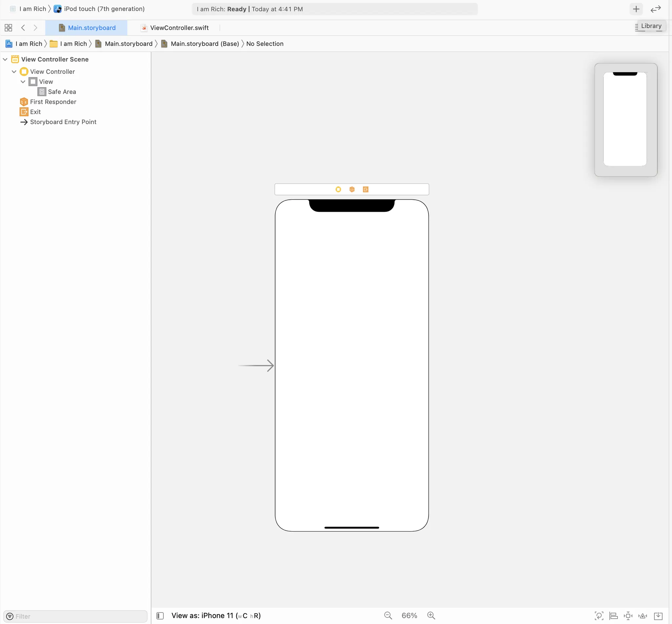Click the Library plus button
The width and height of the screenshot is (672, 624).
click(636, 9)
